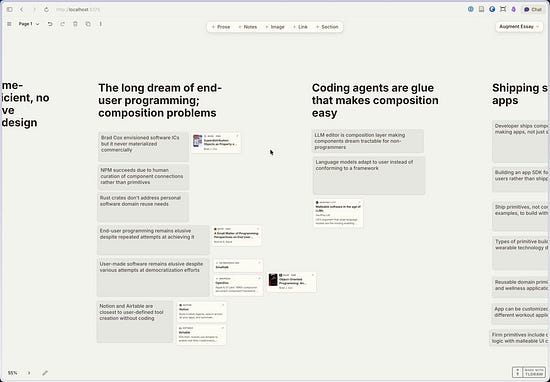550x382 pixels.
Task: Redo the last canvas action
Action: click(62, 24)
